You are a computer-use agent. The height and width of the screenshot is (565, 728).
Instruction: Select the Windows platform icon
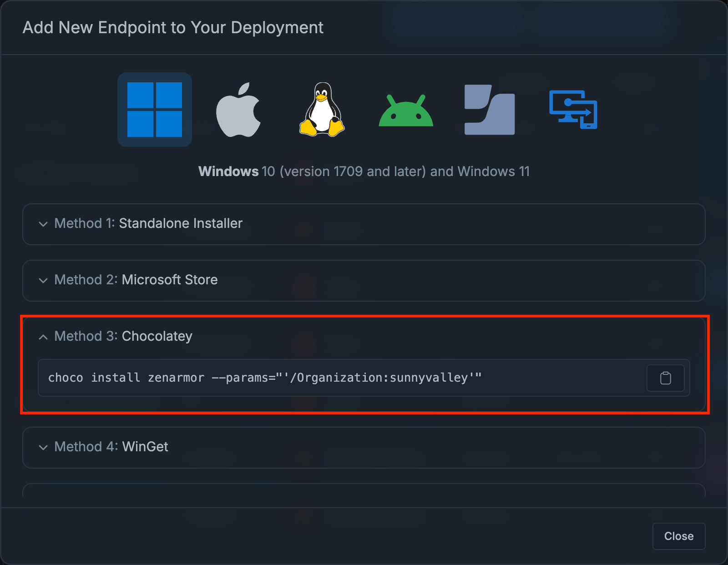click(x=154, y=109)
